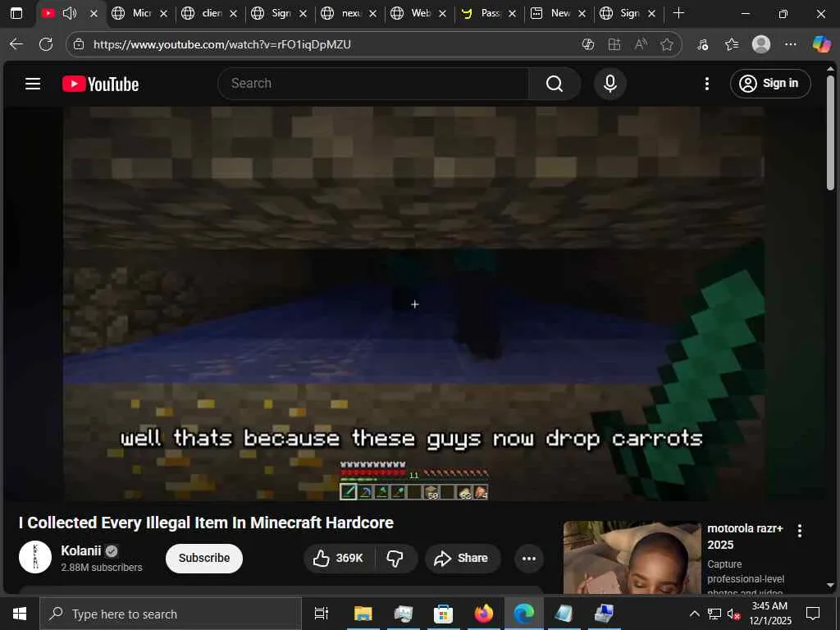Click the Sign in button

[769, 84]
